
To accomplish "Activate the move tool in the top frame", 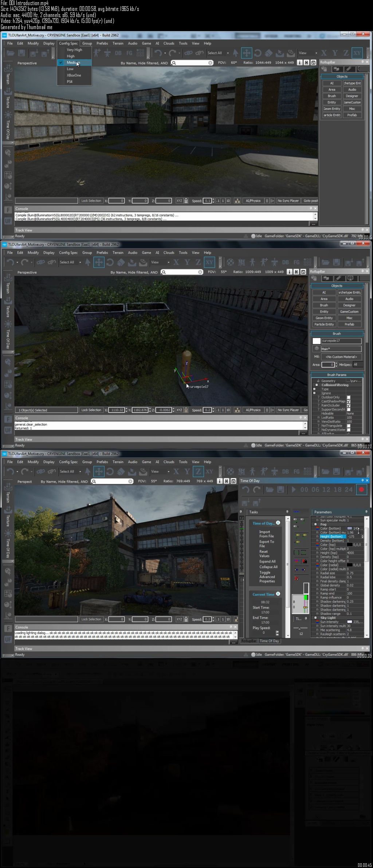I will click(x=247, y=53).
